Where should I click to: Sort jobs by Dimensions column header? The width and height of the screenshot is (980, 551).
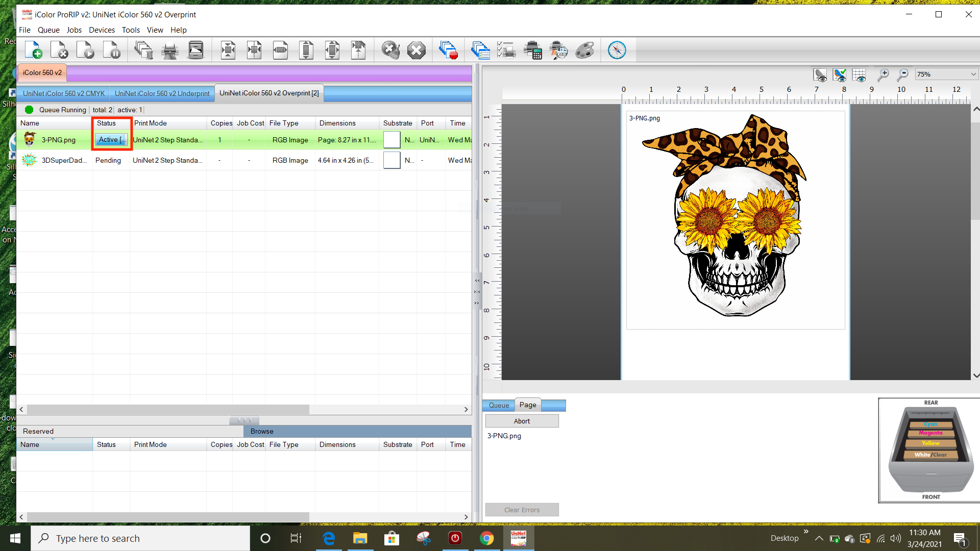click(x=347, y=123)
